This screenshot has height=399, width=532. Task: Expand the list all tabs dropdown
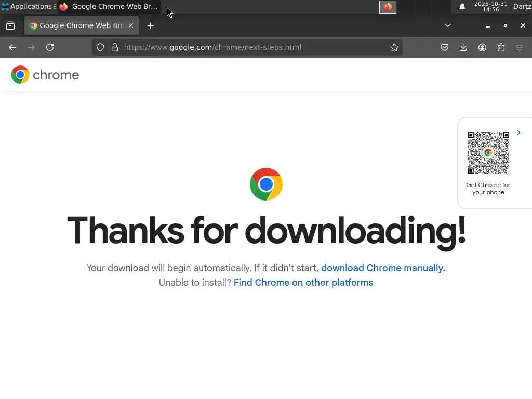point(448,25)
